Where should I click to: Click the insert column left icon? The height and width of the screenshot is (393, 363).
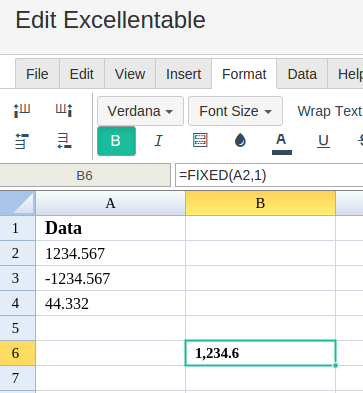[22, 111]
